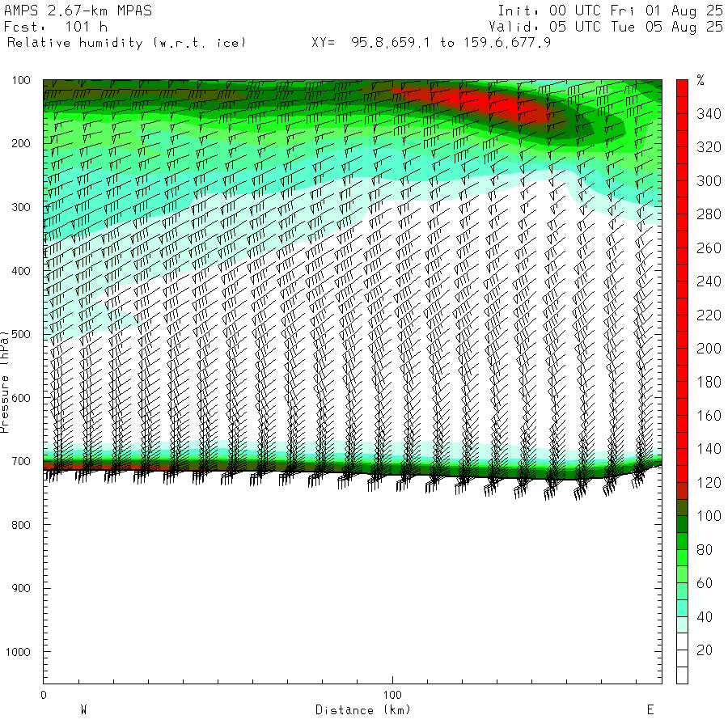Click the colorbar label 220
The height and width of the screenshot is (728, 728).
[709, 315]
